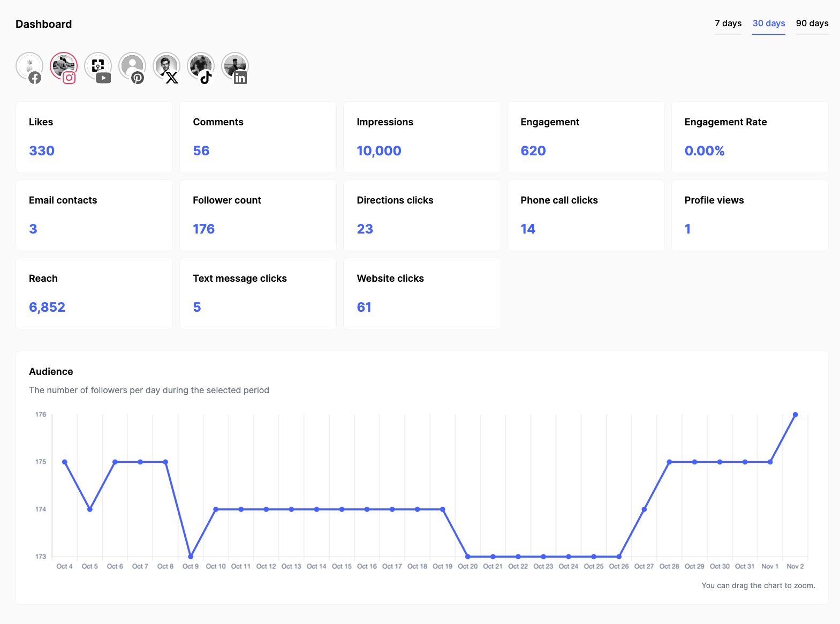This screenshot has height=624, width=840.
Task: Open the X (Twitter) account avatar
Action: point(167,66)
